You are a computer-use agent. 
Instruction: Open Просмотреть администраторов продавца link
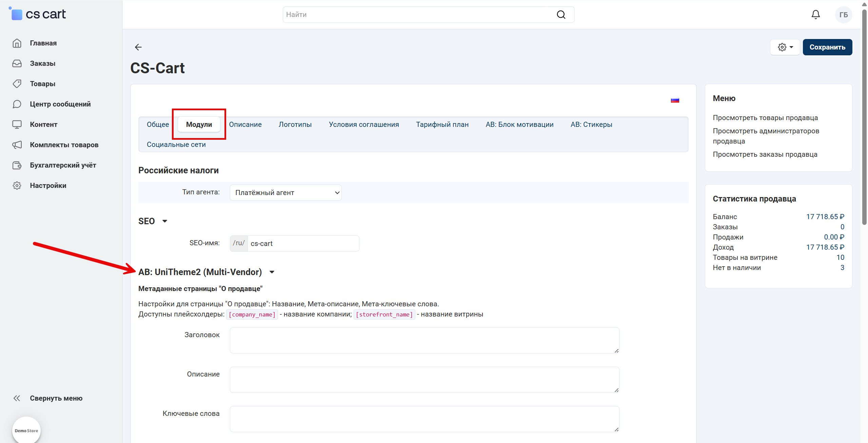pyautogui.click(x=766, y=136)
